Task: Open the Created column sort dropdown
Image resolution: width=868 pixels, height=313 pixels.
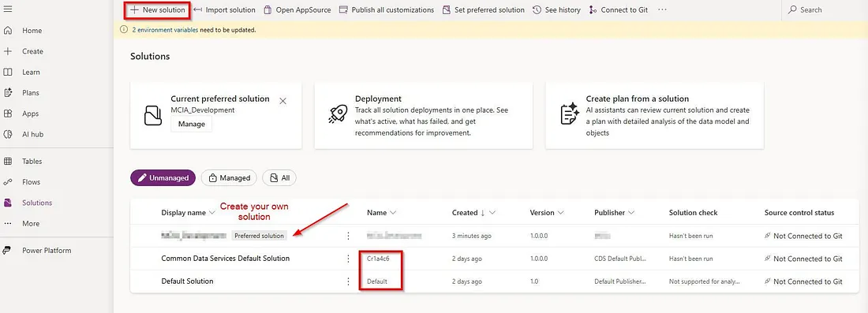Action: point(492,212)
